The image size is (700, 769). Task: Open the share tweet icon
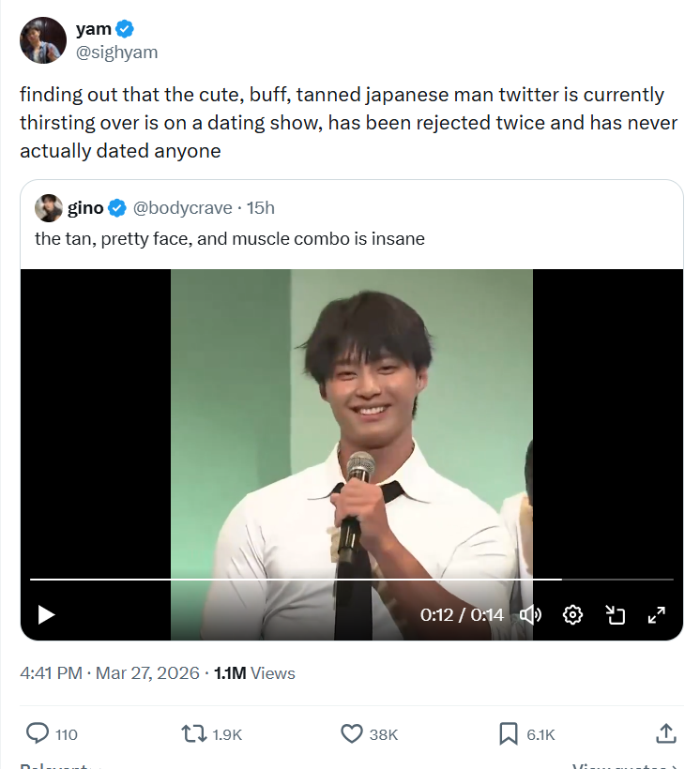665,733
